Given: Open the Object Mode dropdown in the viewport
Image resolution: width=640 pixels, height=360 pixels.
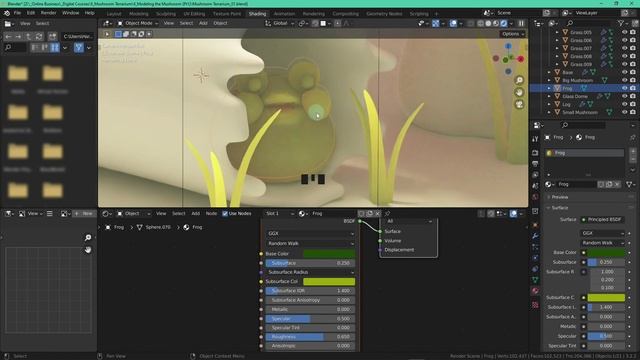Looking at the screenshot, I should (138, 23).
